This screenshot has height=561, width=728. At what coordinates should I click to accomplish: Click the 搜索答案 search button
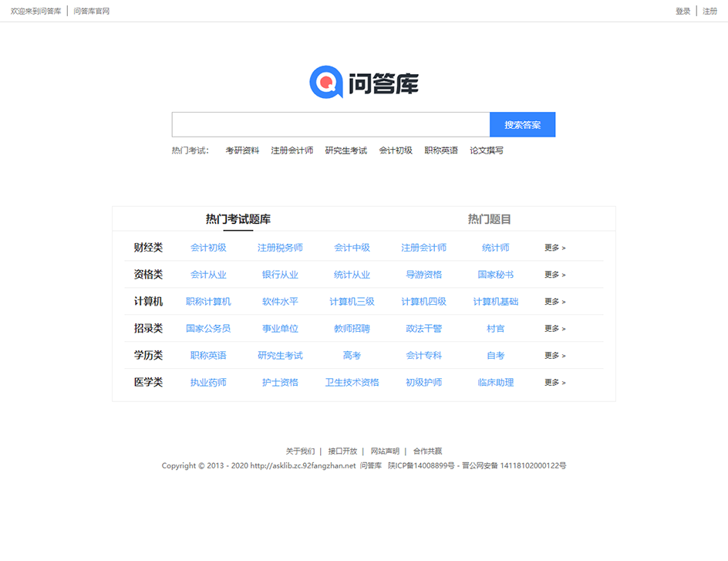(x=522, y=124)
